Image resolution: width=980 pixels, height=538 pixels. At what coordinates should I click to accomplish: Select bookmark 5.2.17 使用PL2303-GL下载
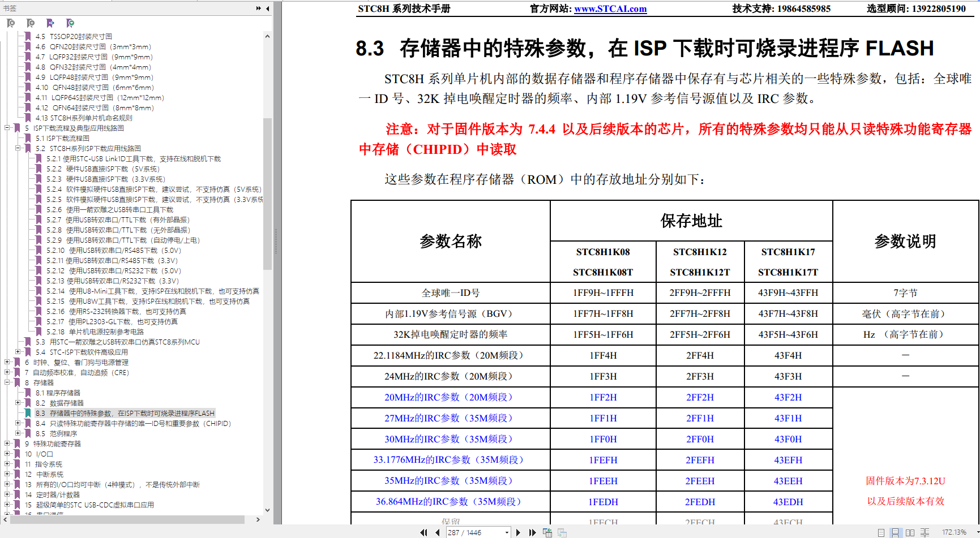(112, 321)
